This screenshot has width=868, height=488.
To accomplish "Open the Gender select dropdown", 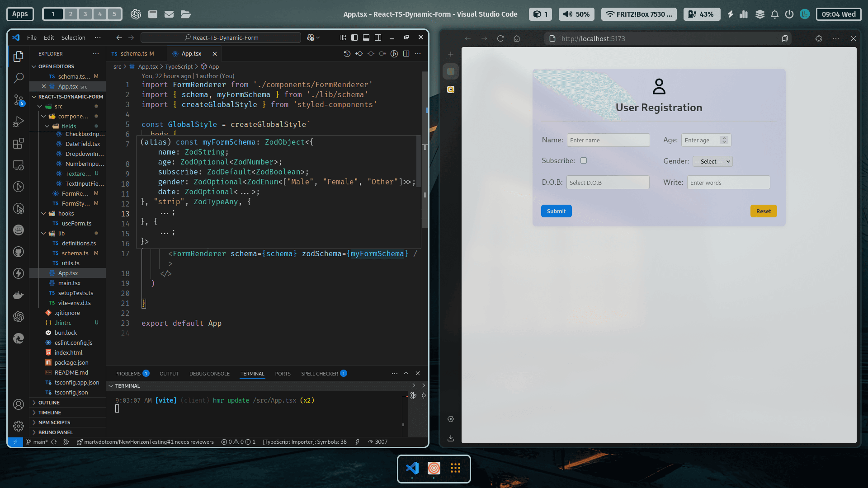I will point(712,161).
